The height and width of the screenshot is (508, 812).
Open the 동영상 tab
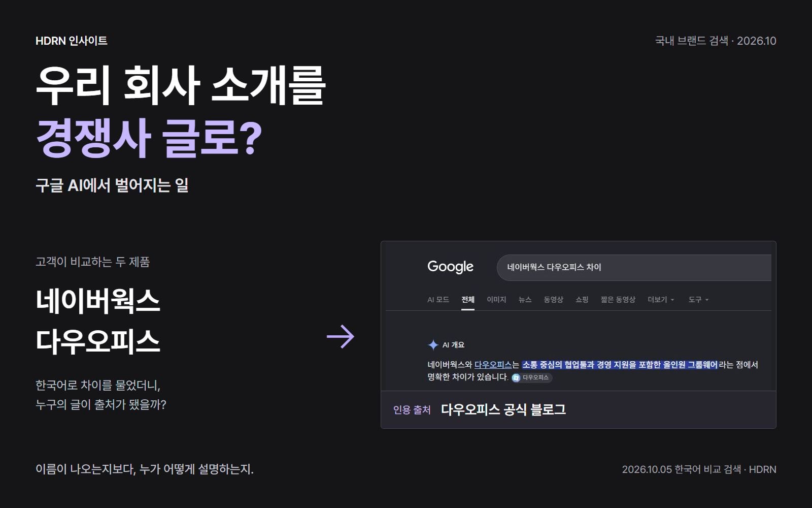553,300
